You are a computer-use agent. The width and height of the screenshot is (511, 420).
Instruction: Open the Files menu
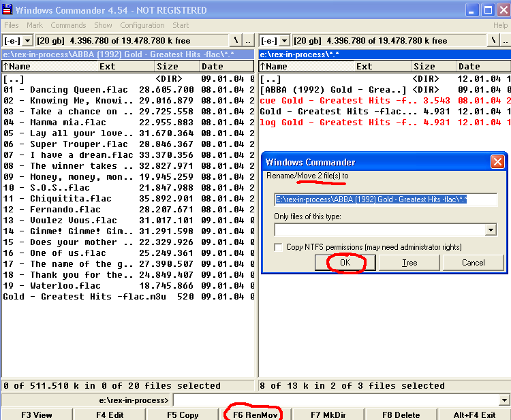click(12, 25)
